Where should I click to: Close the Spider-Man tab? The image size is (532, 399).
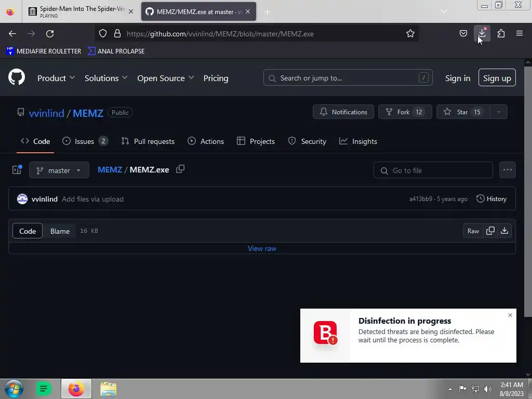(x=131, y=11)
